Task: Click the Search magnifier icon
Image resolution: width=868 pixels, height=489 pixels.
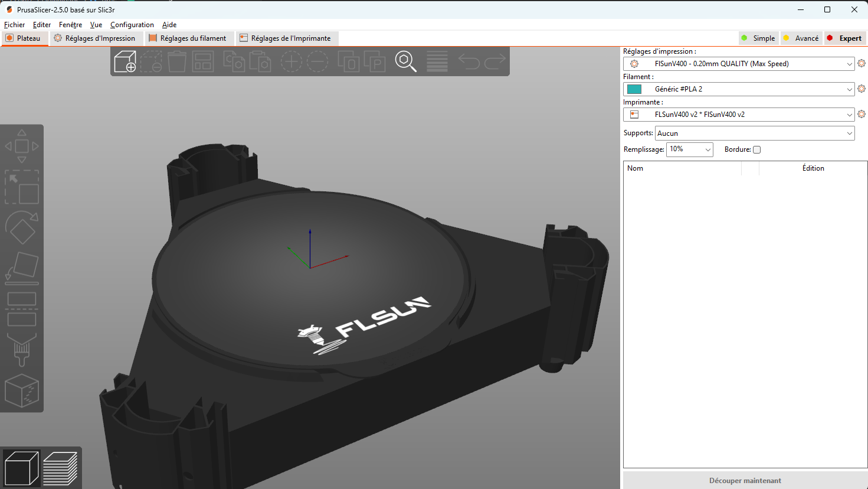Action: point(405,61)
